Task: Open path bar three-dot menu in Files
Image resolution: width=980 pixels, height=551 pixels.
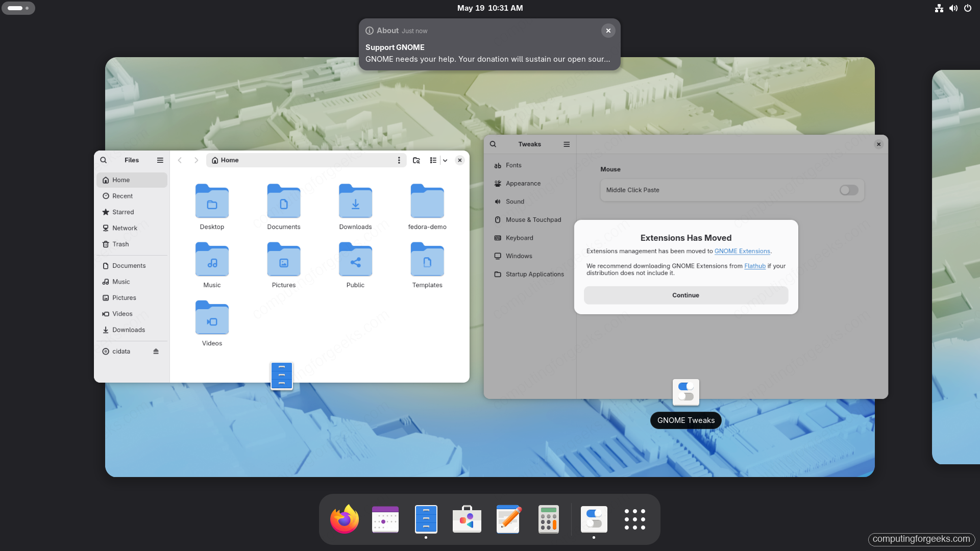Action: (399, 160)
